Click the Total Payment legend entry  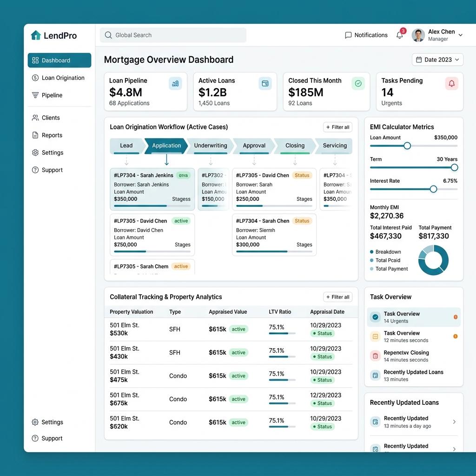[x=389, y=269]
